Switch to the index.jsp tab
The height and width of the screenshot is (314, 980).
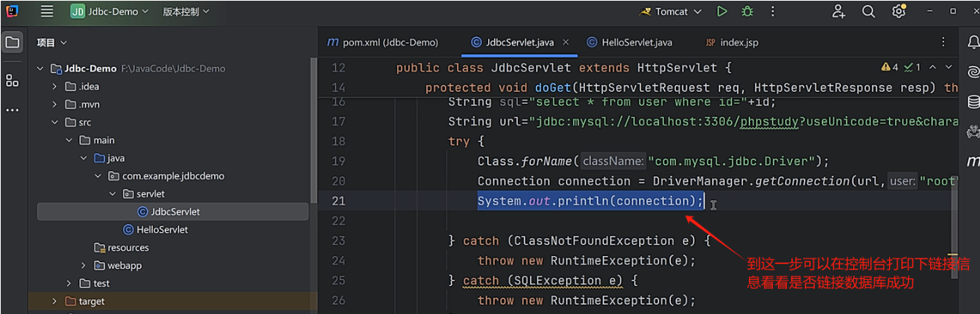tap(732, 42)
